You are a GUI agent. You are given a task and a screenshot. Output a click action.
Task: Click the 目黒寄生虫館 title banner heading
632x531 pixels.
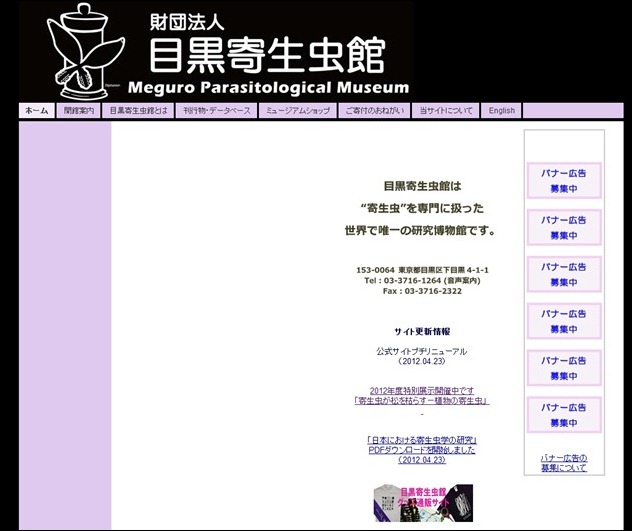[x=268, y=55]
